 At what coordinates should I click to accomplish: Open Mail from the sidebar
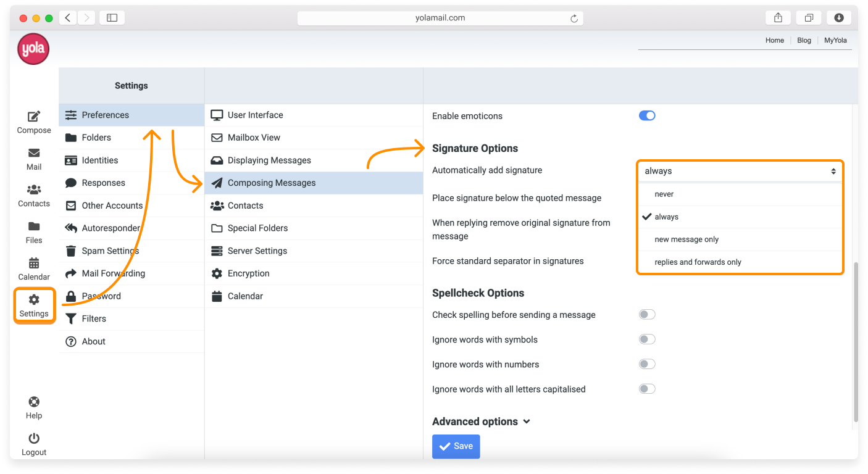coord(34,153)
